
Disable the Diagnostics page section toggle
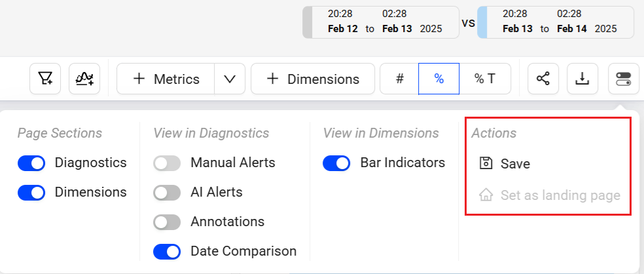tap(31, 163)
